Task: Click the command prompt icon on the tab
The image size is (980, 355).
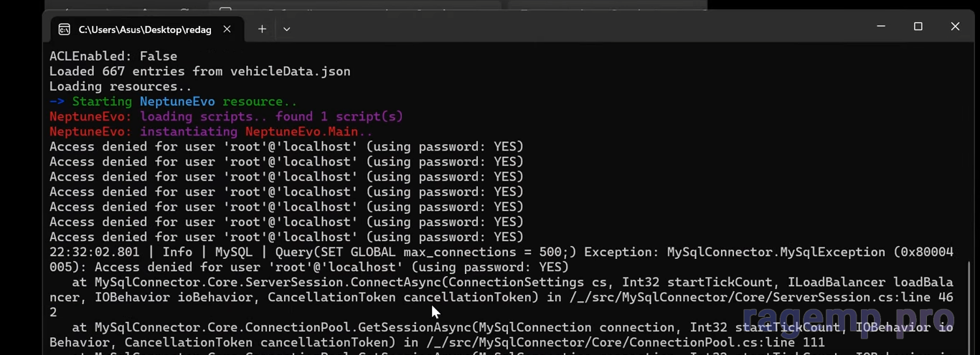Action: (x=65, y=29)
